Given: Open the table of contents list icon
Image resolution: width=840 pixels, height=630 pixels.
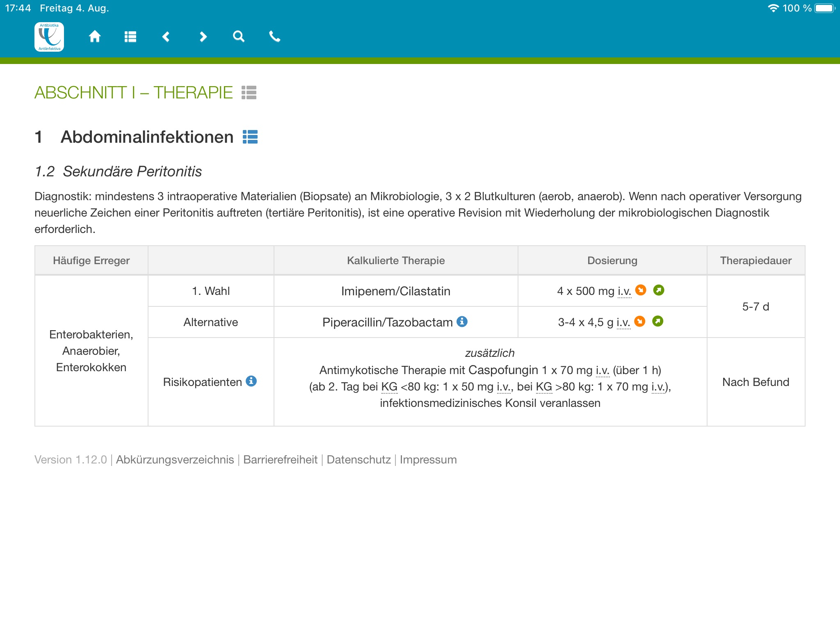Looking at the screenshot, I should (x=130, y=37).
